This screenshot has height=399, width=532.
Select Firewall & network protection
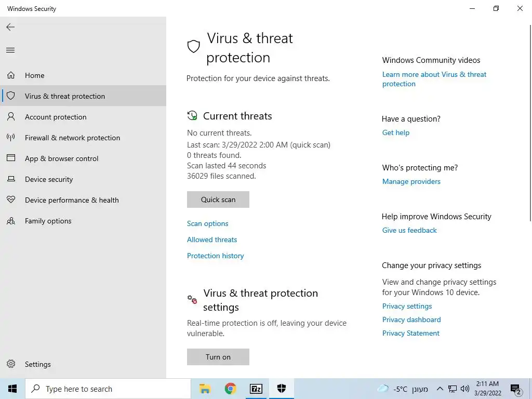[83, 137]
